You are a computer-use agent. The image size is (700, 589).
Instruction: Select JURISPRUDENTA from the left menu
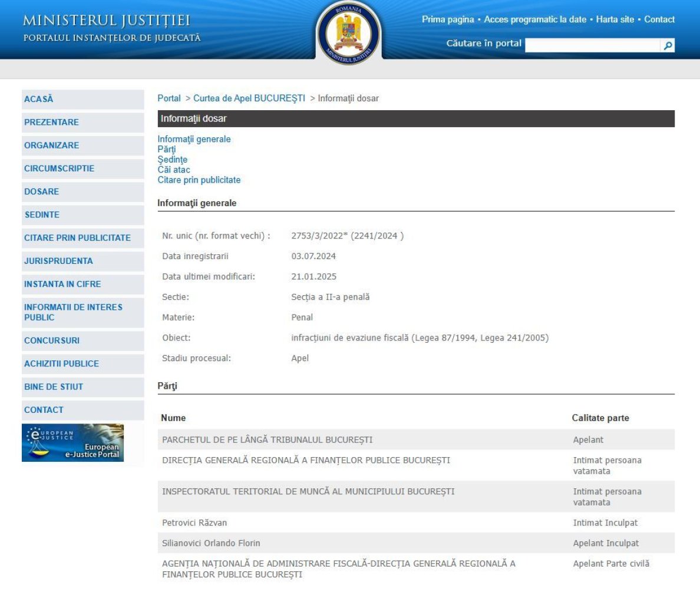58,261
